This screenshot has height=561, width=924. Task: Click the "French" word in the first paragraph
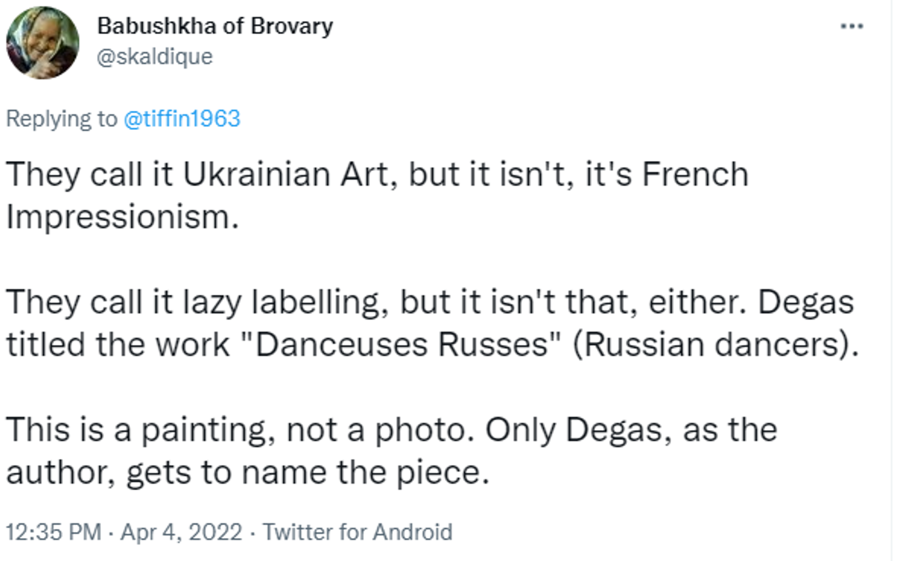click(x=695, y=174)
